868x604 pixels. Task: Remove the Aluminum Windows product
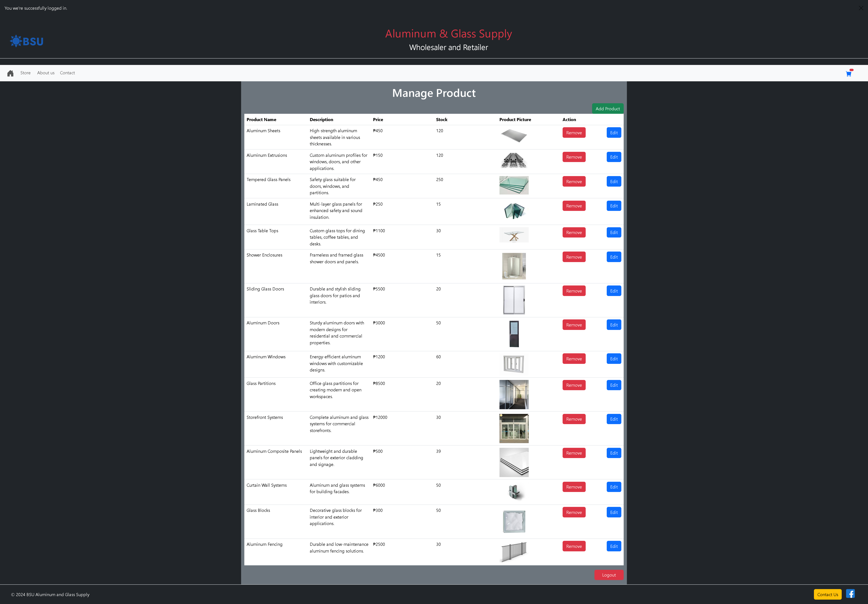click(574, 359)
